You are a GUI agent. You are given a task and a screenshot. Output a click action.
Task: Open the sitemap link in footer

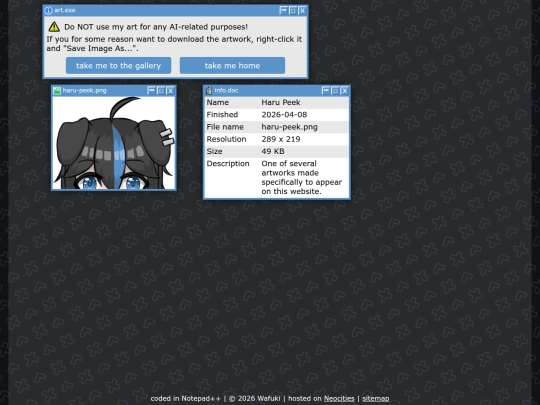point(376,398)
